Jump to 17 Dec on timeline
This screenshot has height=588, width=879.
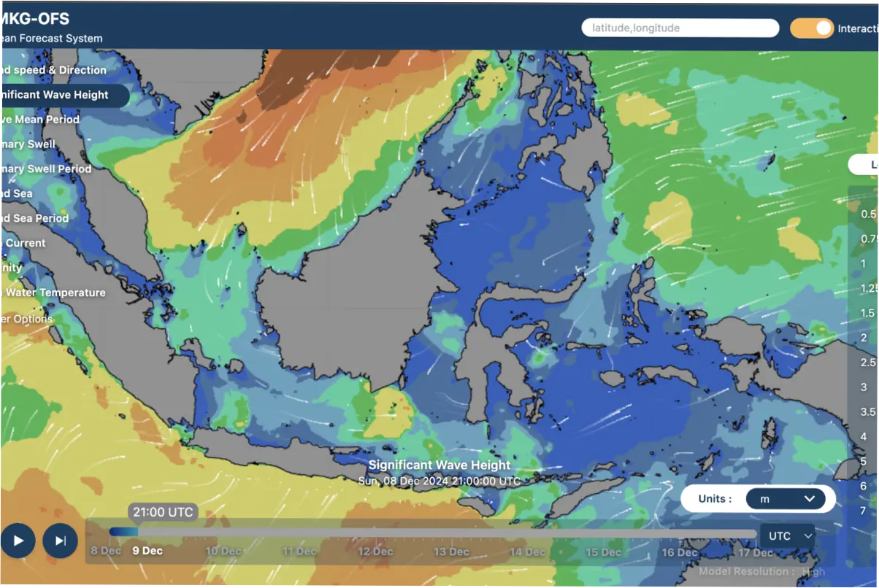click(755, 552)
